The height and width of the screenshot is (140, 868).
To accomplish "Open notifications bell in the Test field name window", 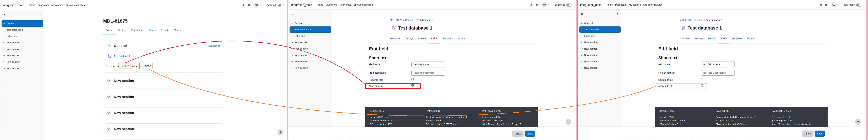I will click(531, 5).
